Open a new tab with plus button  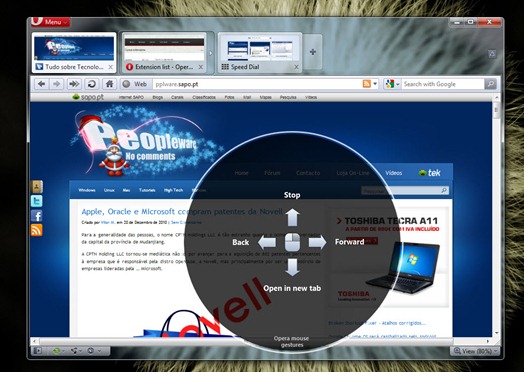pos(313,52)
